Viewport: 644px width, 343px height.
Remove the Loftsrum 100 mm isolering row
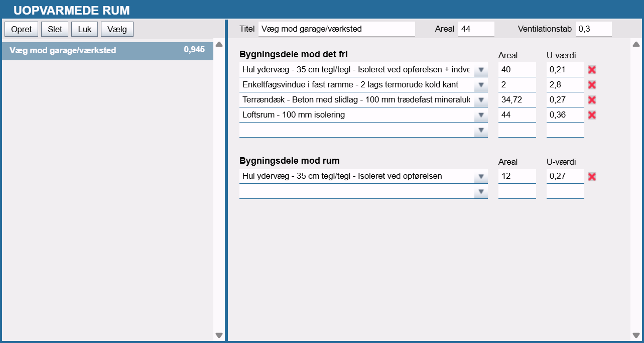592,115
